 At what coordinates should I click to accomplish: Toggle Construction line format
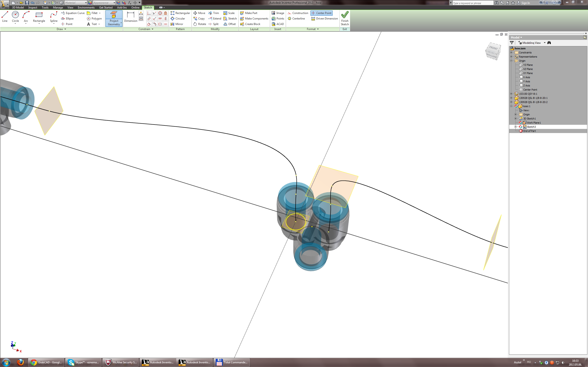click(298, 13)
